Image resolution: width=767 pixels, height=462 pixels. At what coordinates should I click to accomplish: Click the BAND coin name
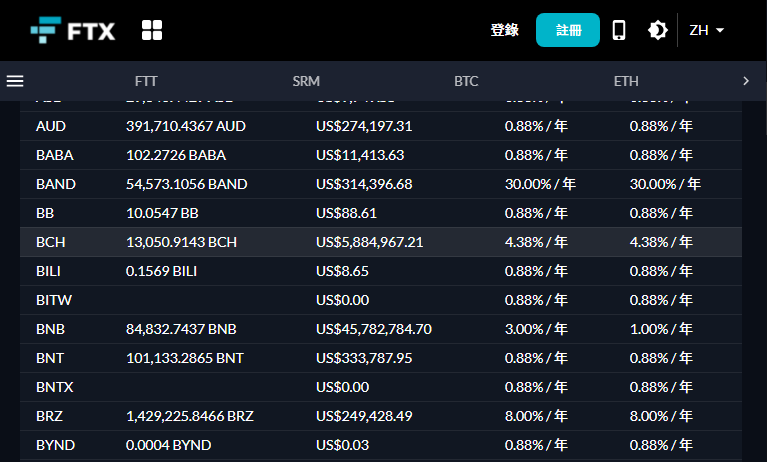point(56,184)
